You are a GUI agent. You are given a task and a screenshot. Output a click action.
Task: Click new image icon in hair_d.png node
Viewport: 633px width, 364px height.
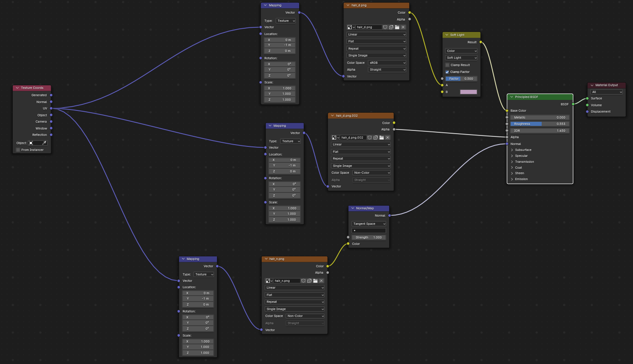[x=391, y=27]
